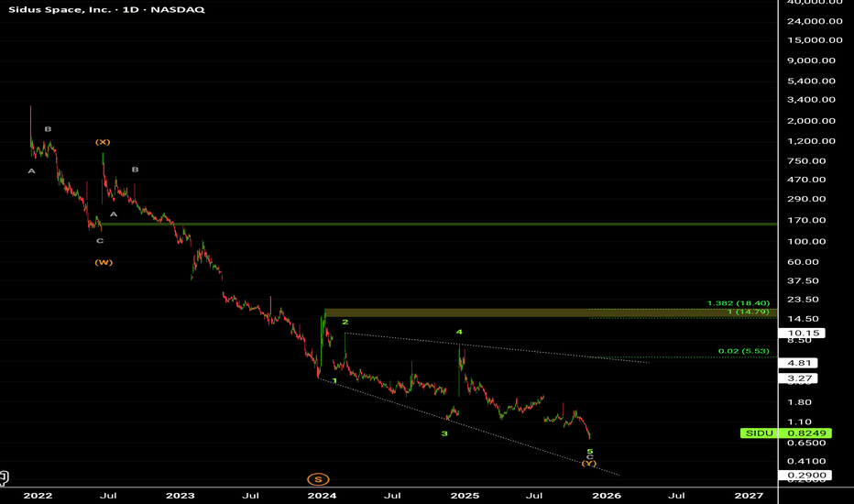Click the 5,400.00 price scale value
The image size is (854, 504).
coord(812,82)
